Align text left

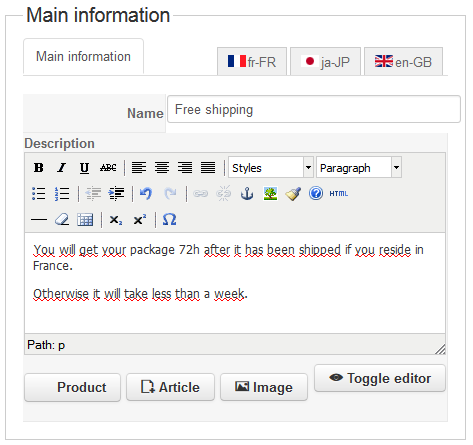[x=139, y=167]
